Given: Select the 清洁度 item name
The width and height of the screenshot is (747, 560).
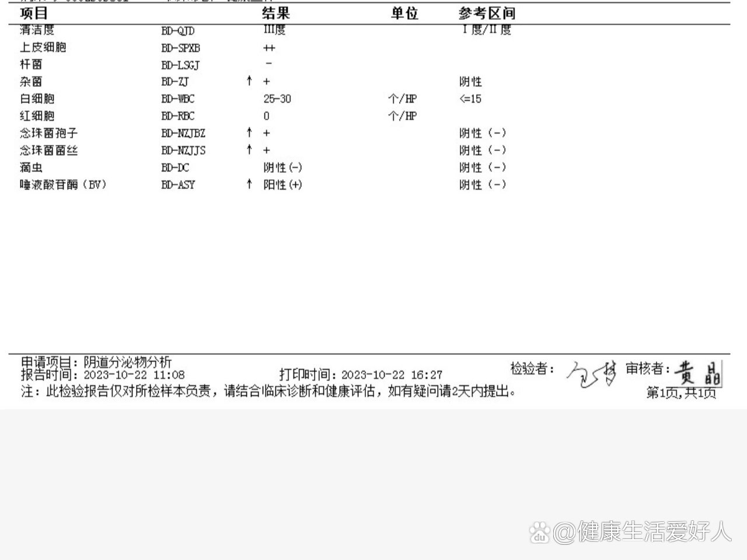Looking at the screenshot, I should (37, 30).
